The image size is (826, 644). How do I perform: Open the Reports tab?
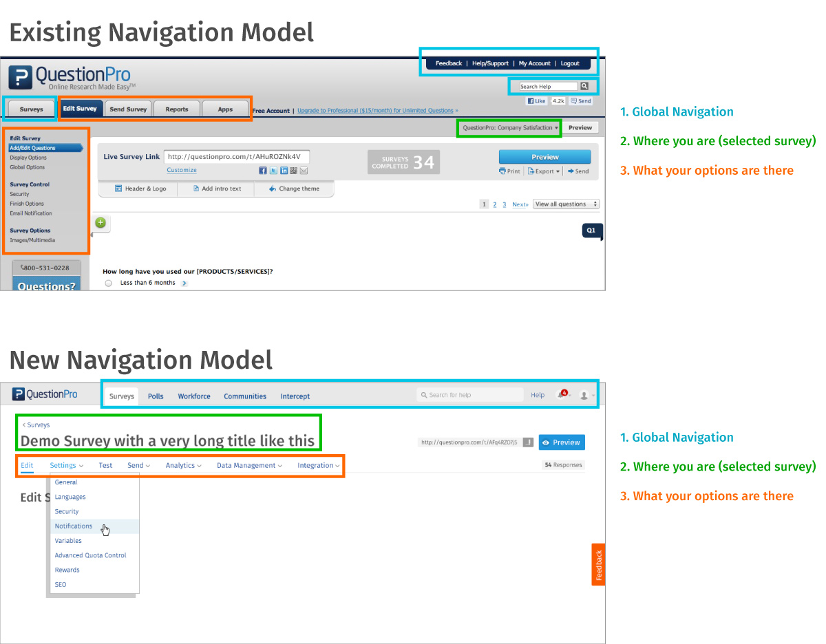[177, 109]
